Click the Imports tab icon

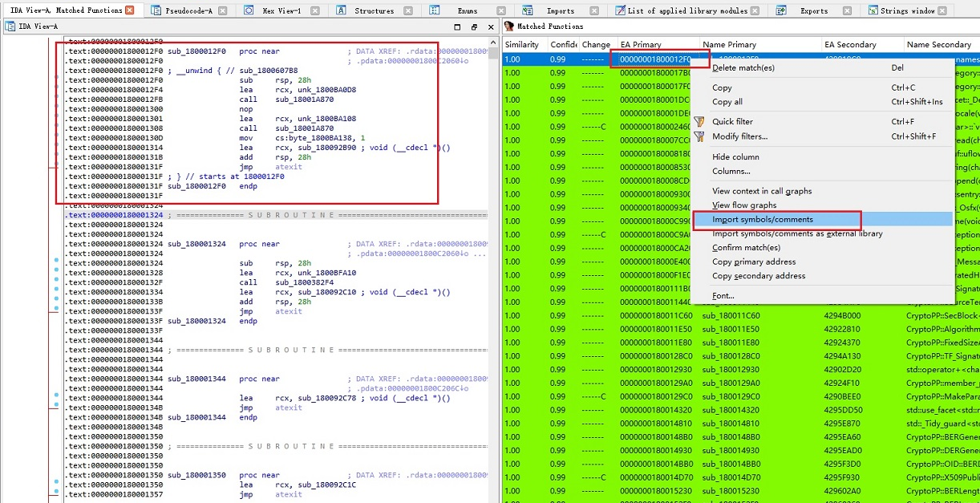pyautogui.click(x=528, y=10)
